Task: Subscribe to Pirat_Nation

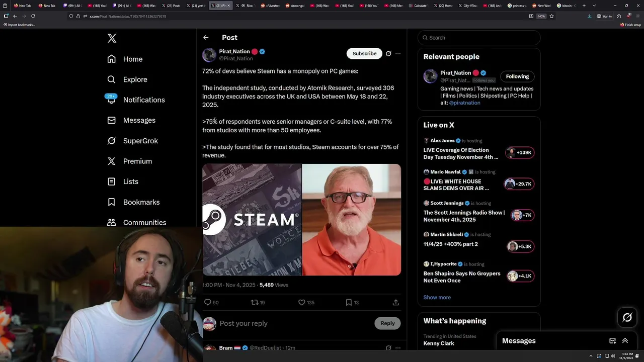Action: click(364, 53)
